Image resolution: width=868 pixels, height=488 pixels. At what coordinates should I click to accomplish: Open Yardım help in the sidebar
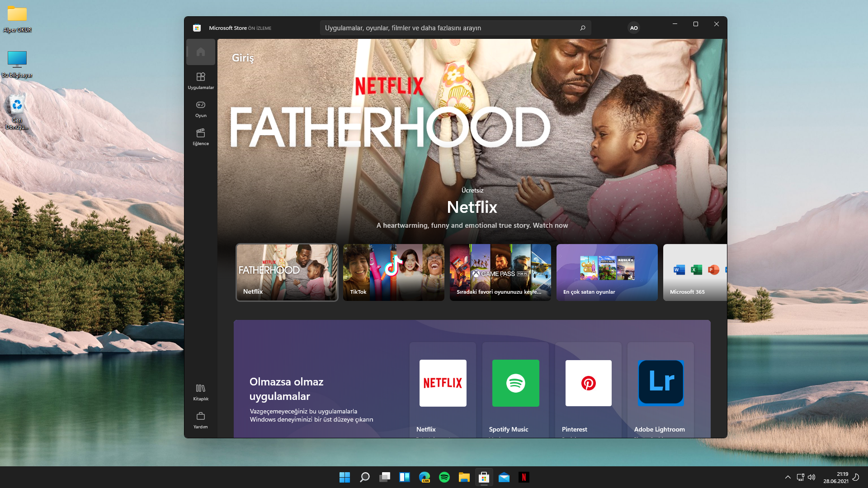click(201, 420)
